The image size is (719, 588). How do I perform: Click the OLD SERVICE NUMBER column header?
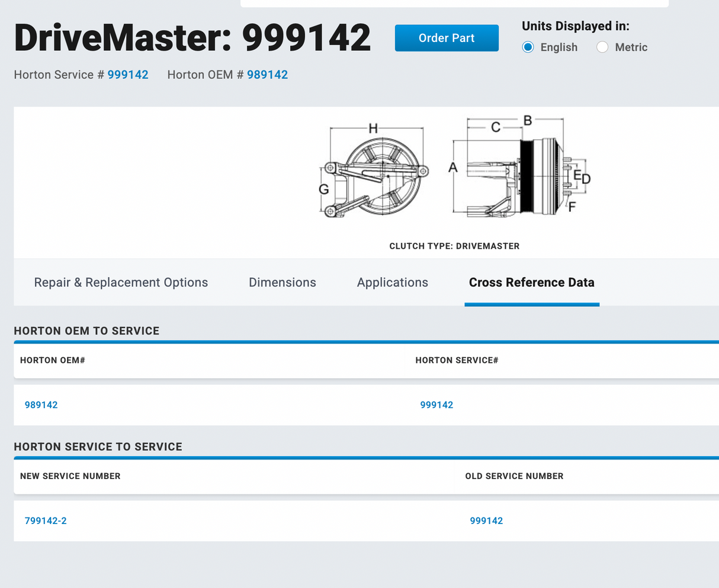(514, 476)
